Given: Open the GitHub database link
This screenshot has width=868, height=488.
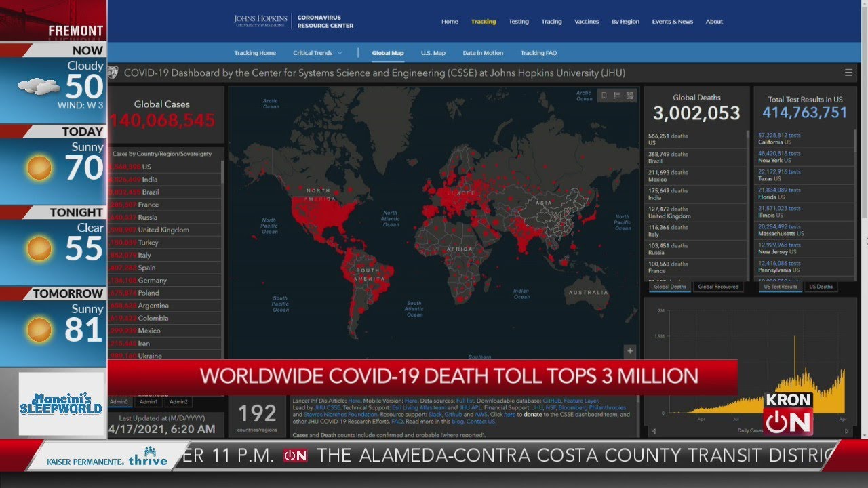Looking at the screenshot, I should [552, 401].
